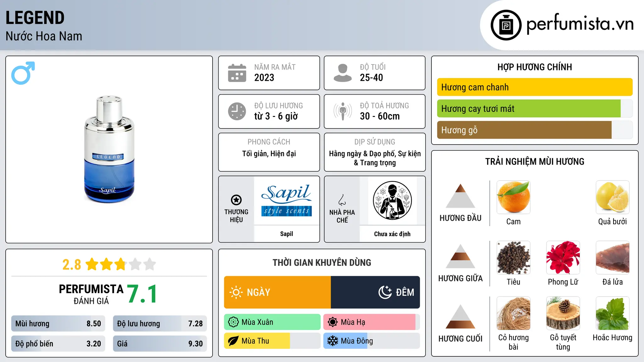This screenshot has width=644, height=362.
Task: Click the Mùa Đông season bar
Action: tap(371, 341)
